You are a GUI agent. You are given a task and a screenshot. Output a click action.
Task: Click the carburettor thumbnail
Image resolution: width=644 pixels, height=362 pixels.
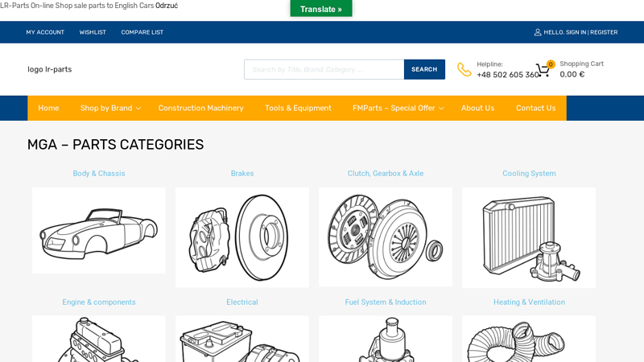coord(386,339)
